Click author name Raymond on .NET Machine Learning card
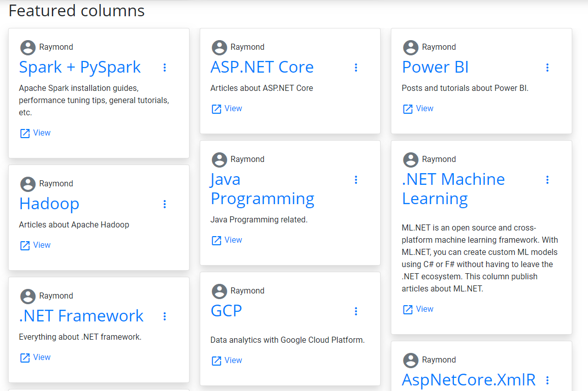The image size is (588, 391). pyautogui.click(x=439, y=159)
